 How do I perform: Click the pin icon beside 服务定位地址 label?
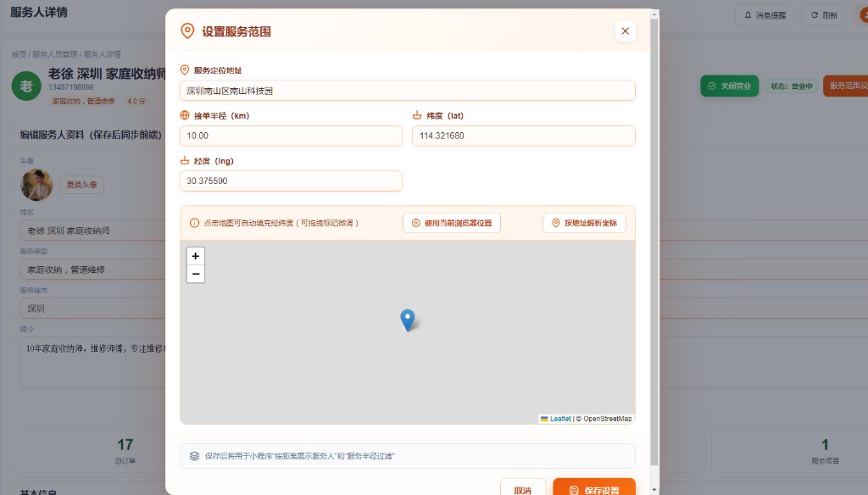[x=185, y=70]
